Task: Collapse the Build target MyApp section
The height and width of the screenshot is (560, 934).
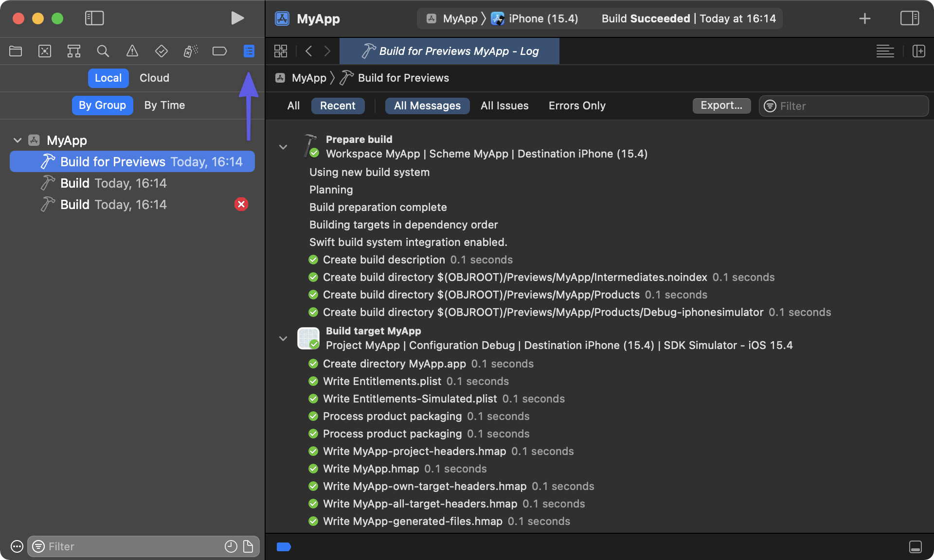Action: [x=283, y=338]
